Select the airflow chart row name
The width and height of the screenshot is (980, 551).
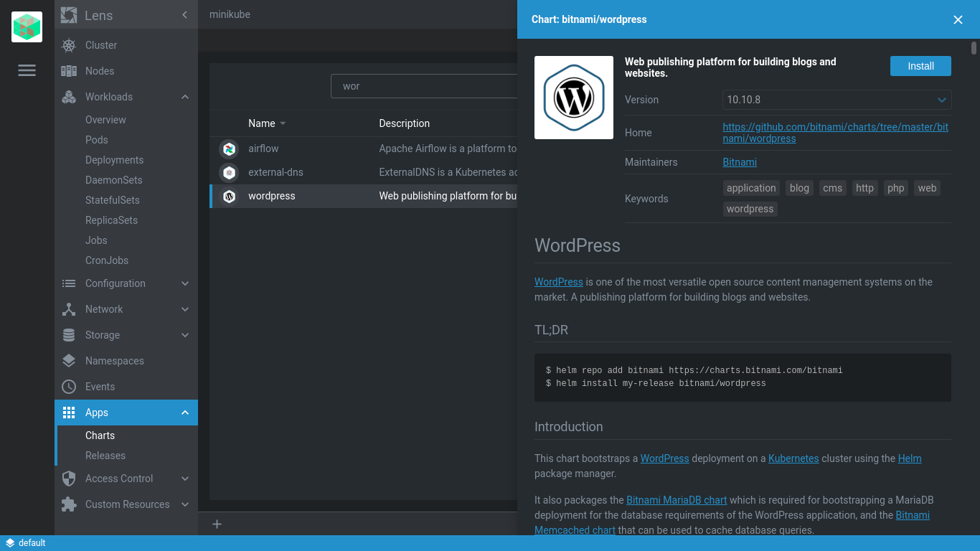[263, 149]
